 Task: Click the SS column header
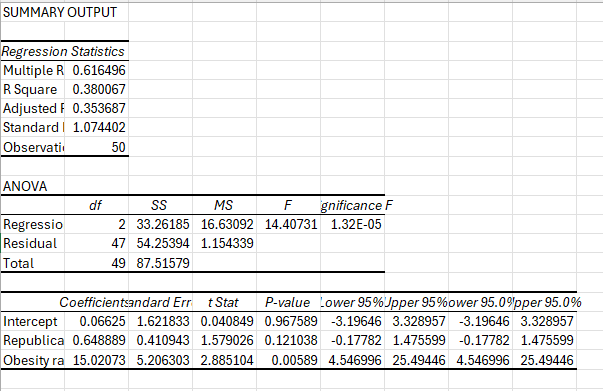(159, 205)
